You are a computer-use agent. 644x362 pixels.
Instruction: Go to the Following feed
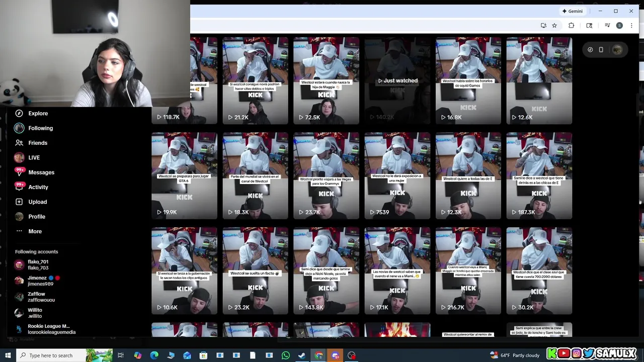(x=34, y=128)
